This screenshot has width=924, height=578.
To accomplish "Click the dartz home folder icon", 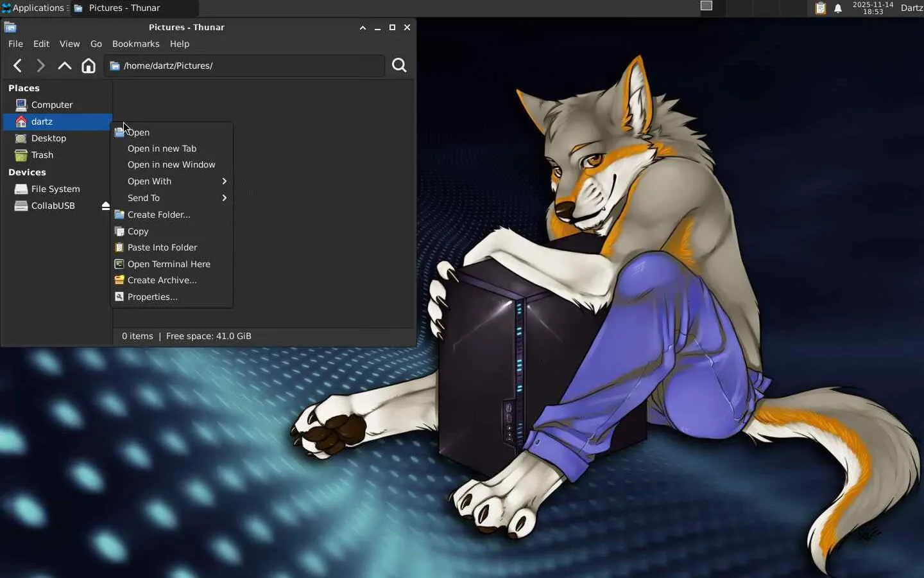I will 21,121.
